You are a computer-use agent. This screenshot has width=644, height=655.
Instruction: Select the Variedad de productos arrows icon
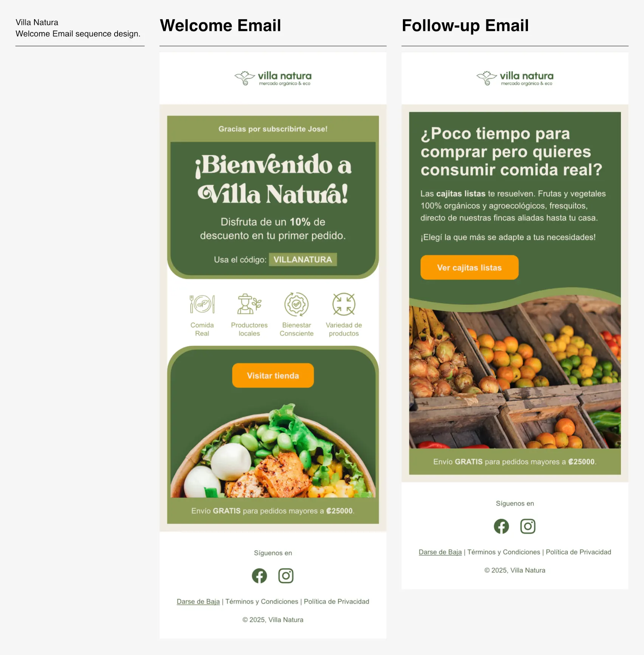(344, 304)
